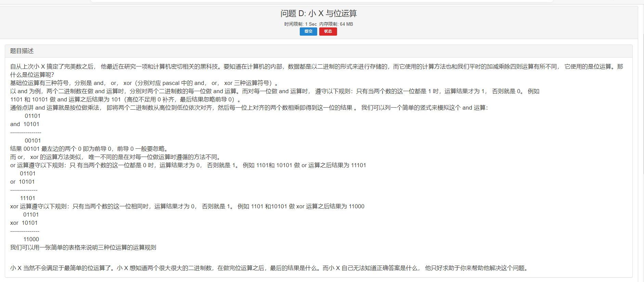This screenshot has width=644, height=282.
Task: Click the result line '11101' of the or example
Action: (28, 198)
